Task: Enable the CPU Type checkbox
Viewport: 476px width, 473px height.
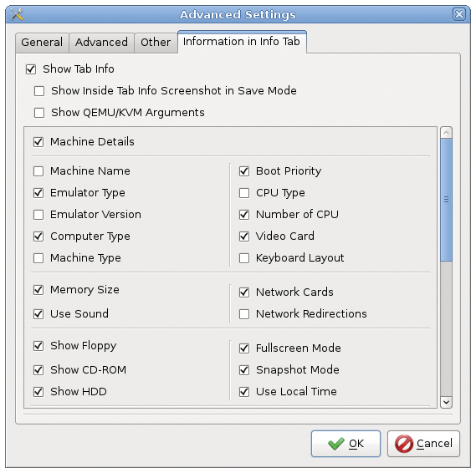Action: [x=244, y=193]
